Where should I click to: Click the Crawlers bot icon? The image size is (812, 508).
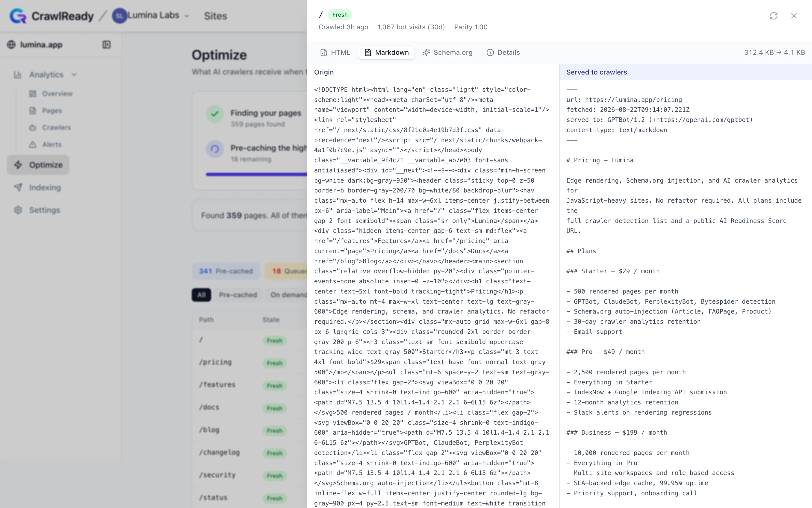pos(32,128)
